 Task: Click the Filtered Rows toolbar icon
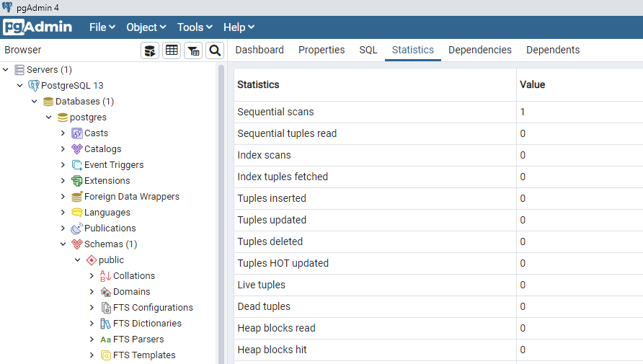pos(193,50)
